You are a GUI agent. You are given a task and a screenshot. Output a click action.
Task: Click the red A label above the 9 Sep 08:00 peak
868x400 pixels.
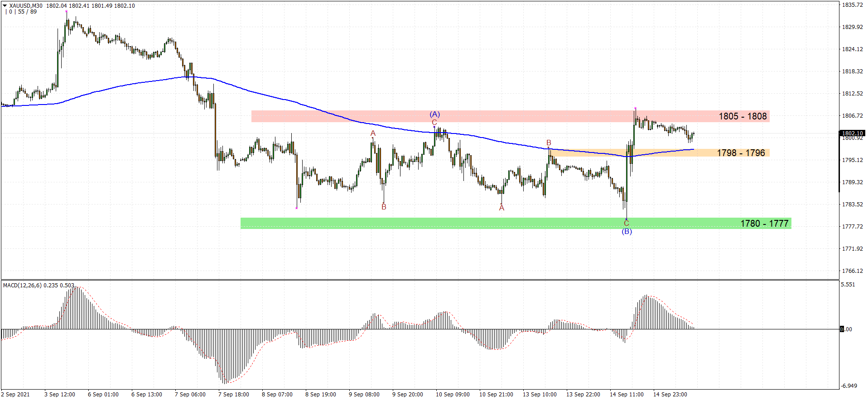point(373,133)
